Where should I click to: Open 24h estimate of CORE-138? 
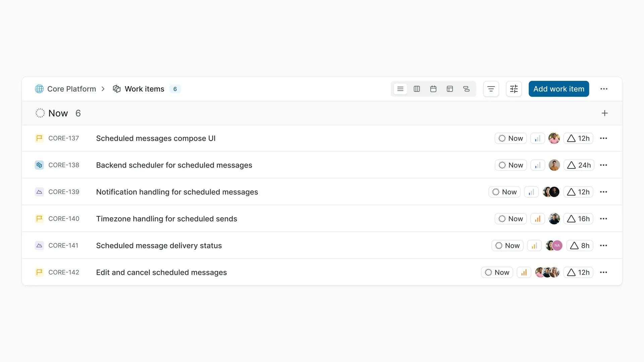[x=579, y=165]
